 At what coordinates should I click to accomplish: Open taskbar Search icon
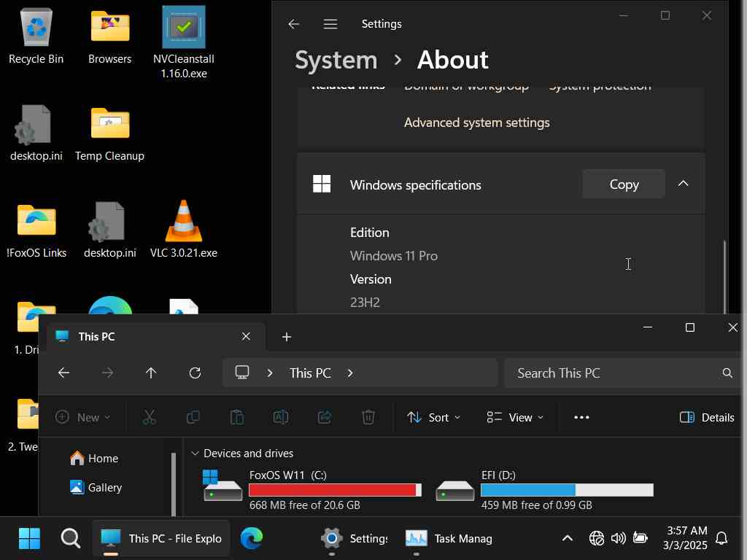click(x=71, y=539)
